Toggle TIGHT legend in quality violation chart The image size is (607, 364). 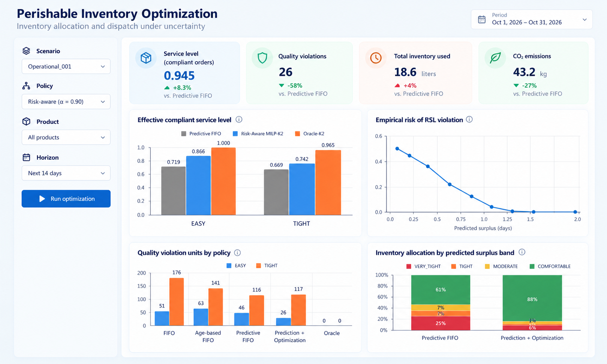267,265
